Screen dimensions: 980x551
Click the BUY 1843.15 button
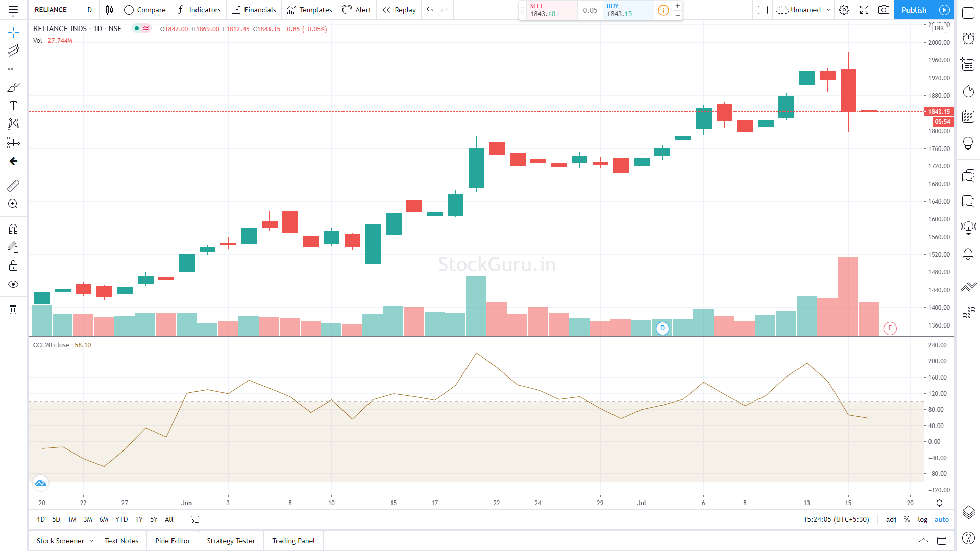628,10
